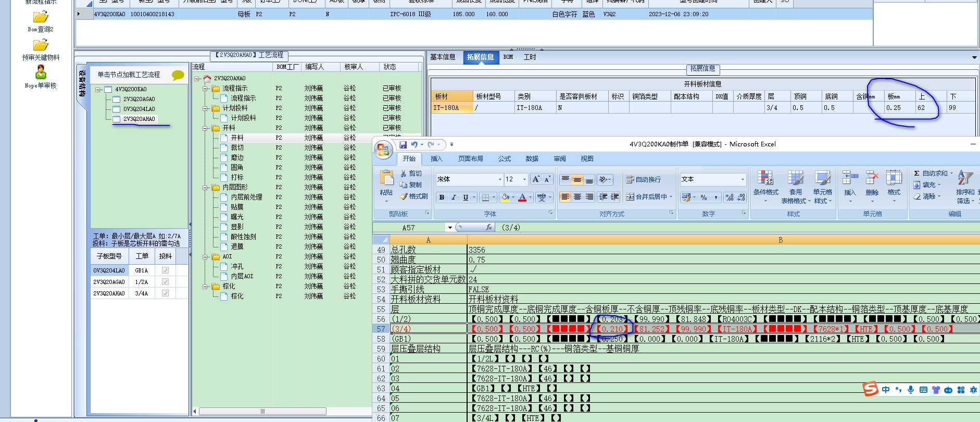Viewport: 980px width, 422px height.
Task: Switch to the 页面布局 ribbon tab
Action: click(x=470, y=159)
